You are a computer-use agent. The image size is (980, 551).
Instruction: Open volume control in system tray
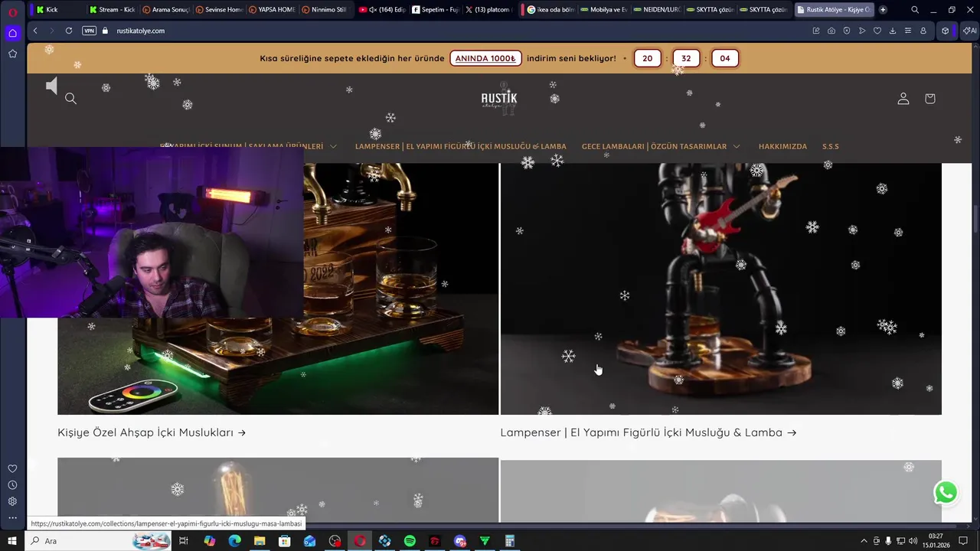(913, 541)
